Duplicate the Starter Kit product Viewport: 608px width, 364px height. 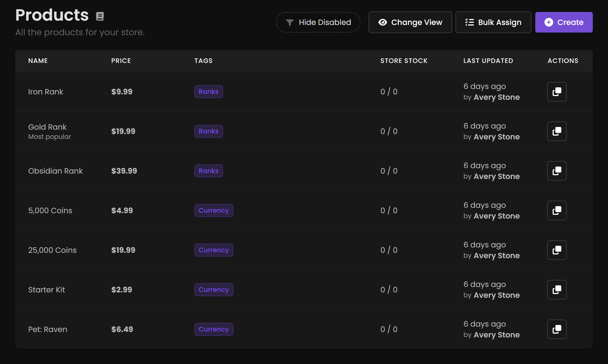557,290
